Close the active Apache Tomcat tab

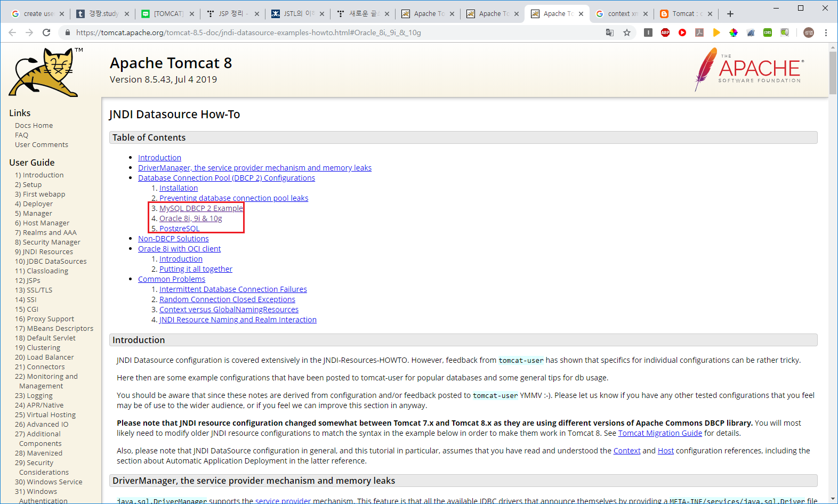click(581, 14)
